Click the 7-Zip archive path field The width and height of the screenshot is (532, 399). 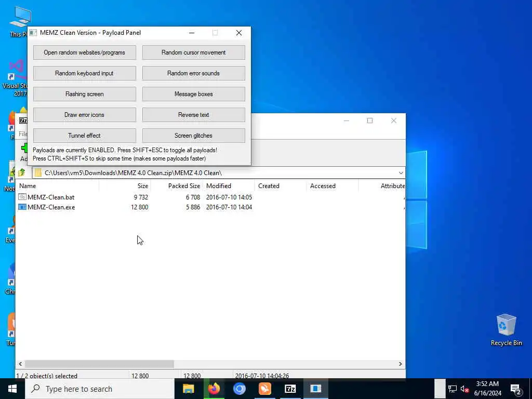(x=219, y=173)
